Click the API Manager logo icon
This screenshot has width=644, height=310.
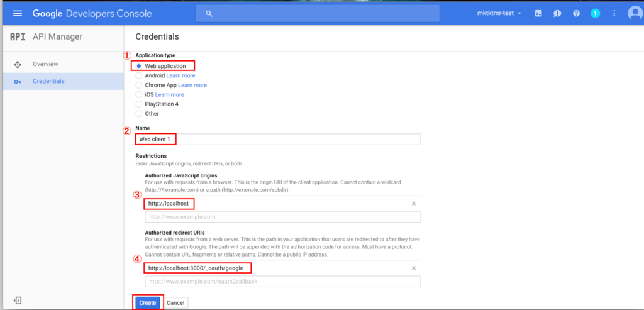[17, 37]
